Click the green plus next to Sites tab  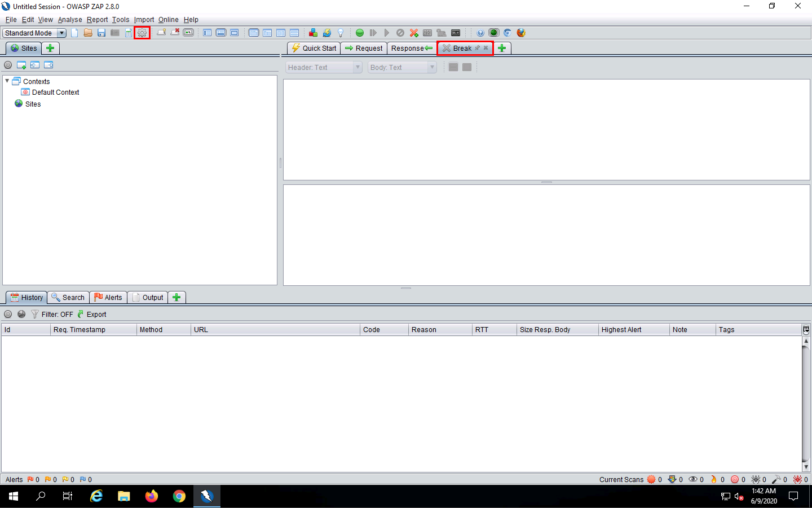(x=50, y=48)
